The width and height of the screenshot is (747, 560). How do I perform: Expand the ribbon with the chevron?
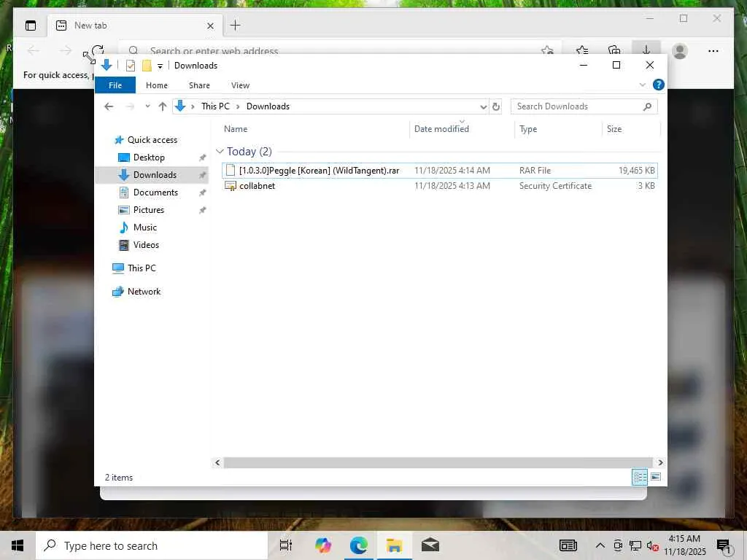pos(642,85)
